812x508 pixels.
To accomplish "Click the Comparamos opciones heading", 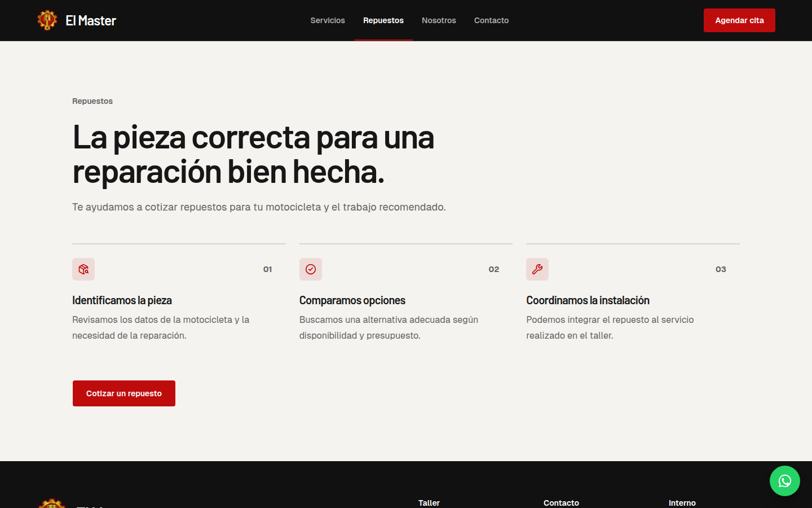I will click(x=352, y=300).
